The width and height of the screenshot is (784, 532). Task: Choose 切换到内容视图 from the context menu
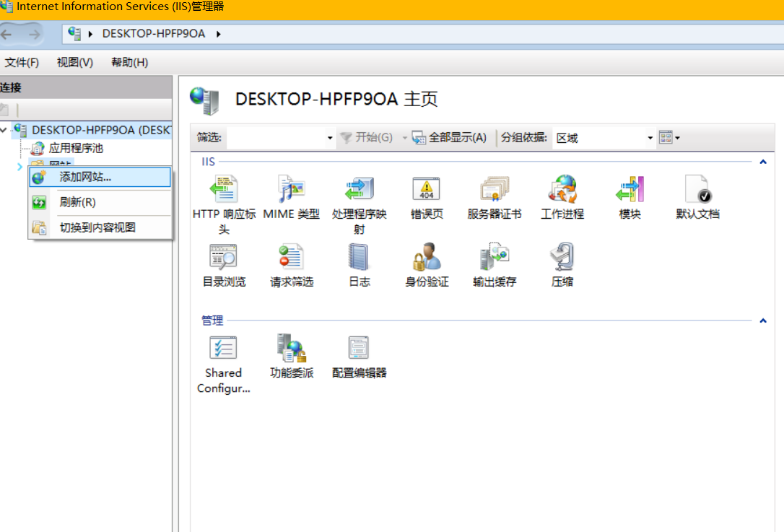point(100,227)
